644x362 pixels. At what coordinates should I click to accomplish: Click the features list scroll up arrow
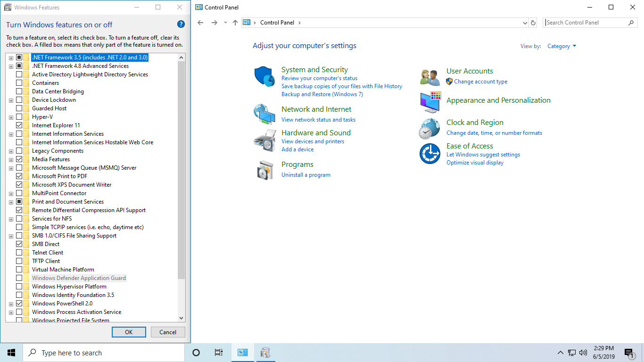tap(182, 58)
